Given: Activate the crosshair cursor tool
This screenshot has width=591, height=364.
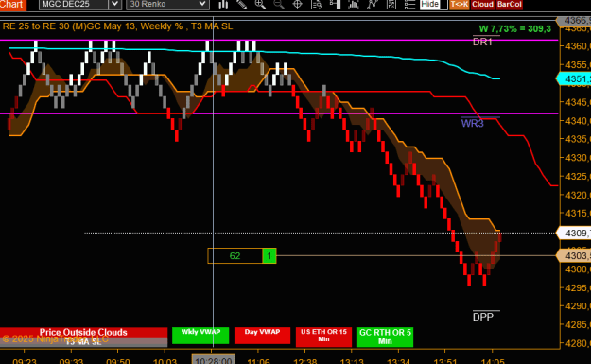Looking at the screenshot, I should [297, 4].
